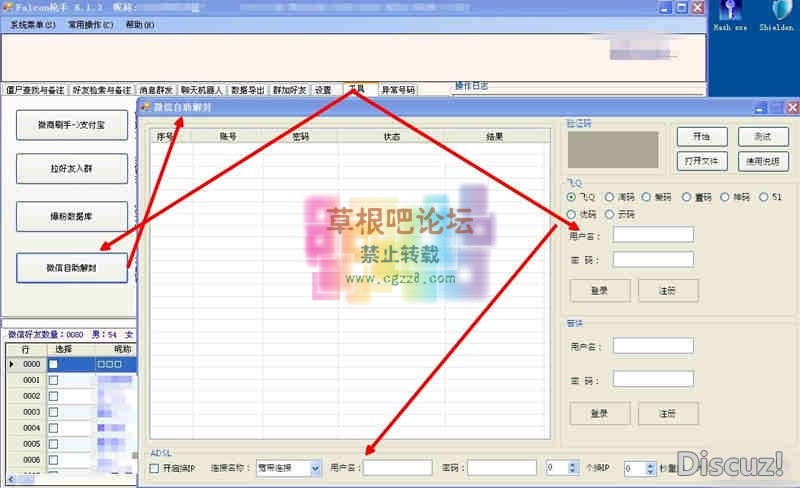The height and width of the screenshot is (488, 800).
Task: Switch to the 僵尸查找与备注 tab
Action: pos(35,90)
